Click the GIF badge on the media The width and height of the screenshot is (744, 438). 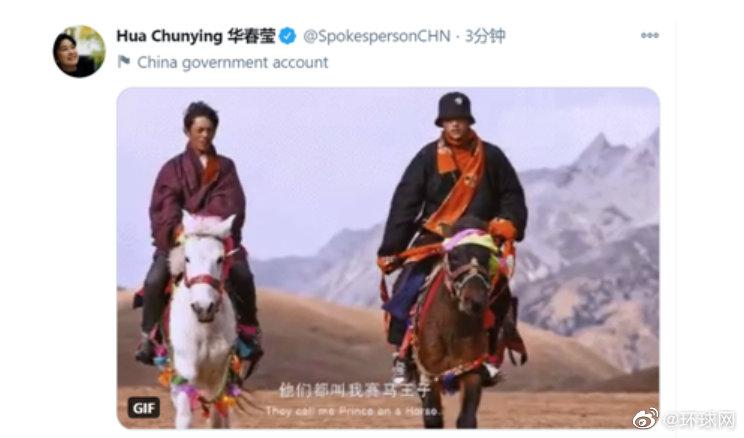pos(144,408)
